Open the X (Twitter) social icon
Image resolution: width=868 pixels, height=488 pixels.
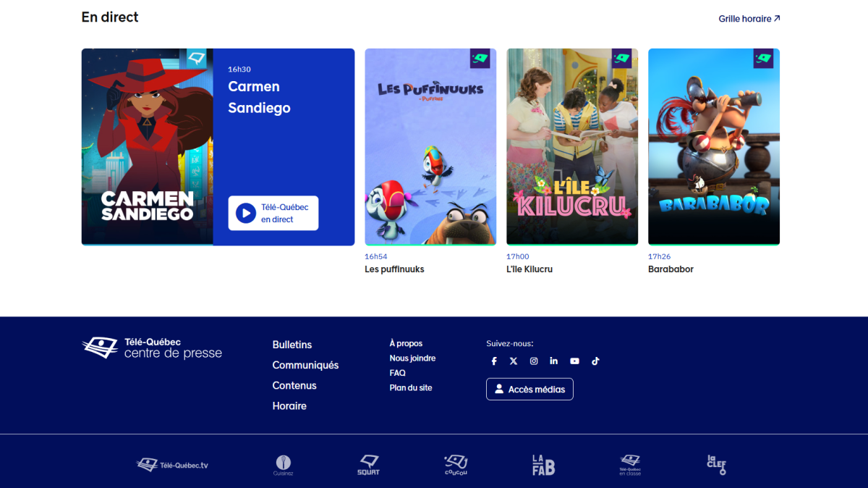[514, 361]
